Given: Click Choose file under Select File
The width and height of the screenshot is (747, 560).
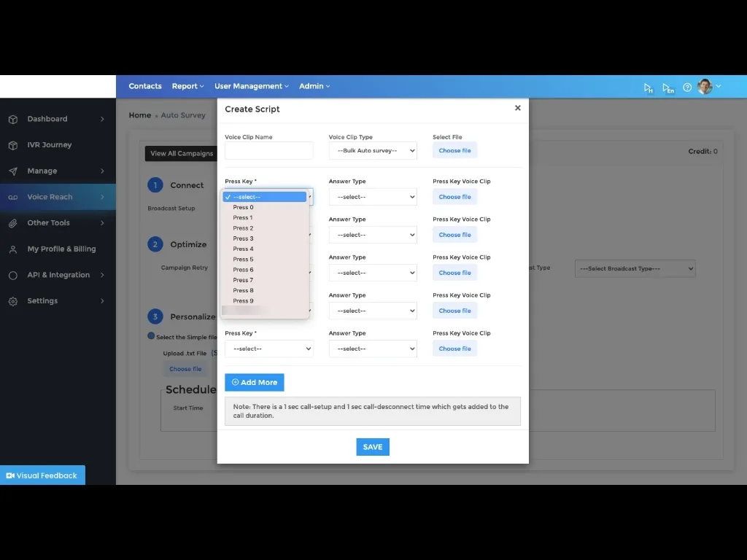Looking at the screenshot, I should 454,150.
